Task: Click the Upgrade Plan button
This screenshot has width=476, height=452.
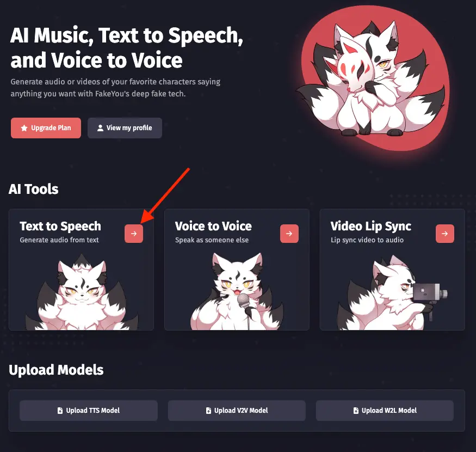Action: click(x=46, y=128)
